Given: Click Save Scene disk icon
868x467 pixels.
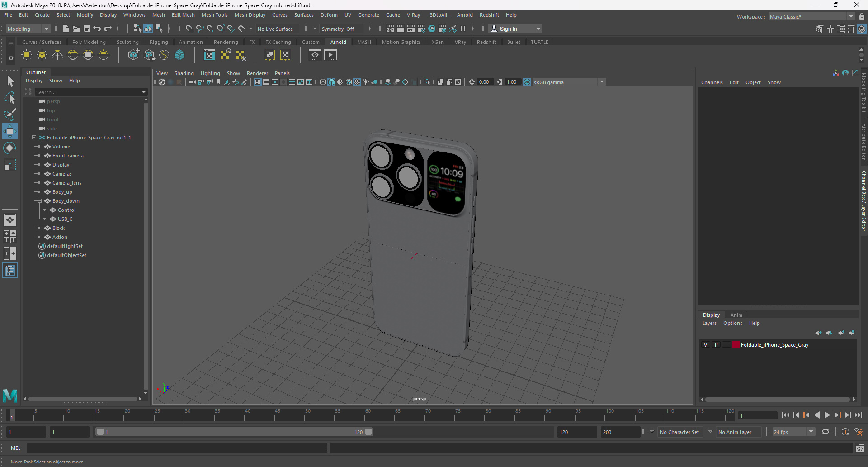Looking at the screenshot, I should (x=87, y=29).
